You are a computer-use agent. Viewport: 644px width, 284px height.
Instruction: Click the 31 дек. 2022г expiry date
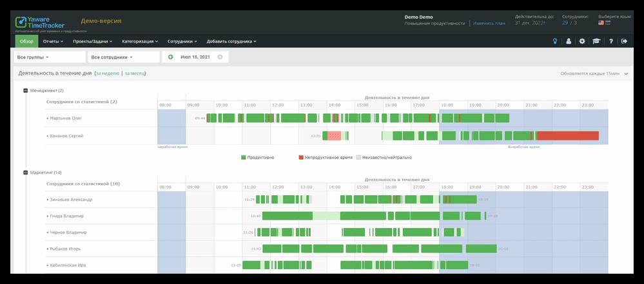[x=531, y=23]
